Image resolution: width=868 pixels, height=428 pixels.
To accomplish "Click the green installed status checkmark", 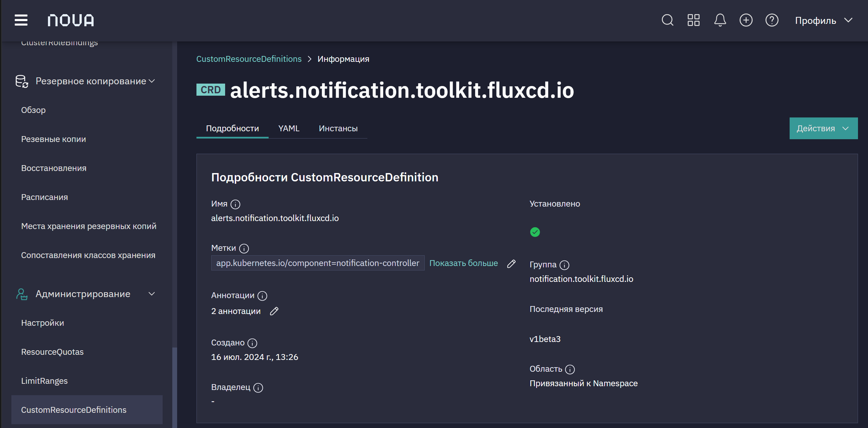I will tap(535, 232).
